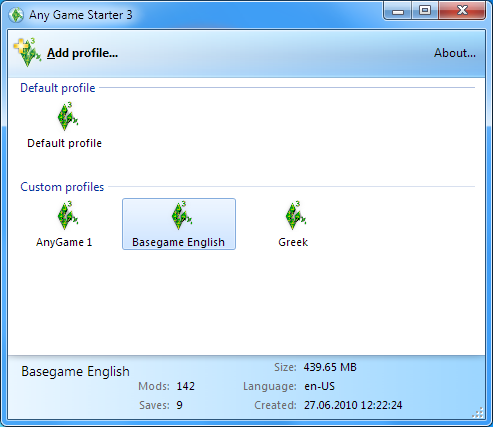Minimize the Any Game Starter window

tap(398, 11)
